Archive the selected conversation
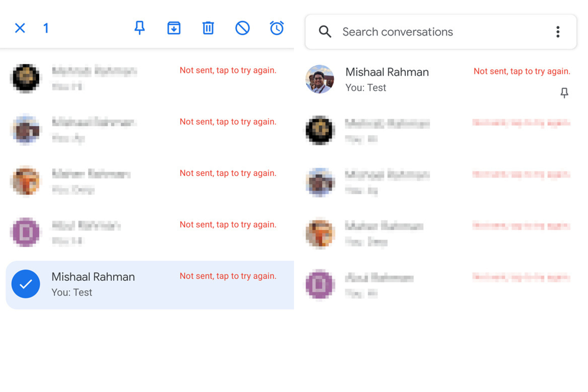 pyautogui.click(x=174, y=28)
